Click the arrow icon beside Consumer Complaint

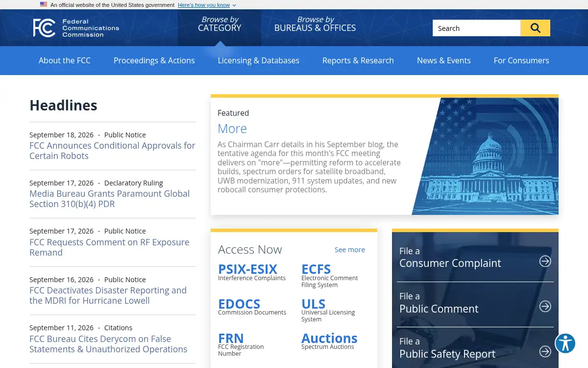545,261
